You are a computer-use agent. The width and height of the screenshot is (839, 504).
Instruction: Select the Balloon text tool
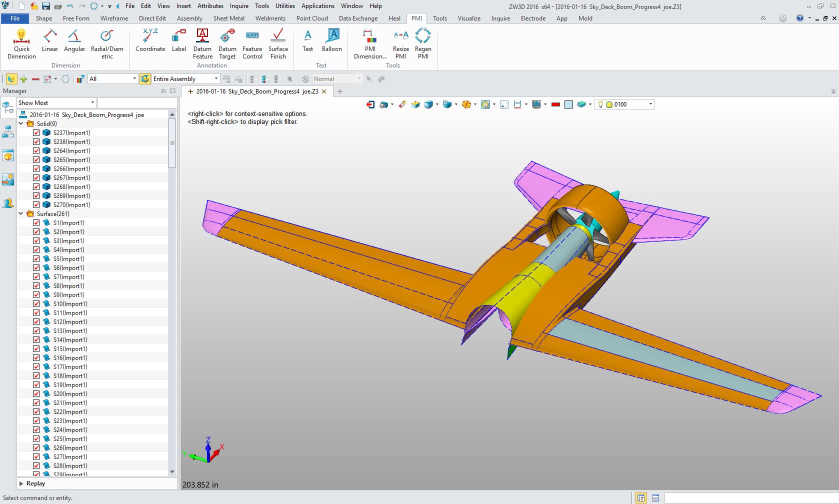[x=331, y=41]
